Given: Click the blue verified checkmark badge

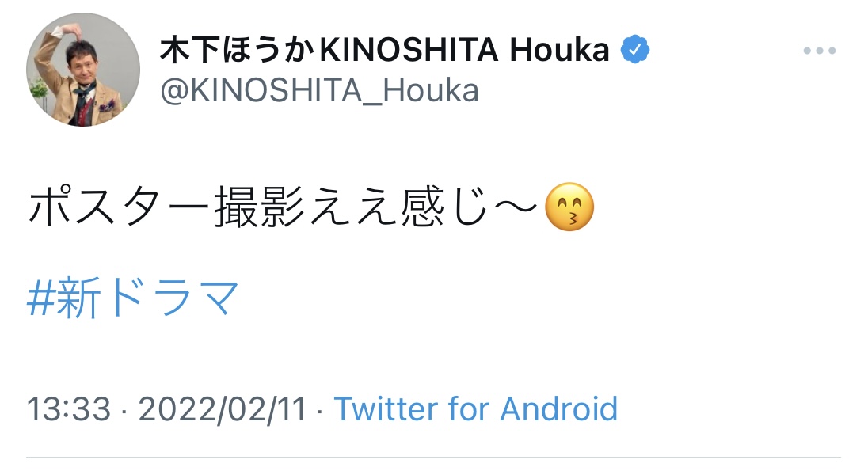Looking at the screenshot, I should point(634,51).
